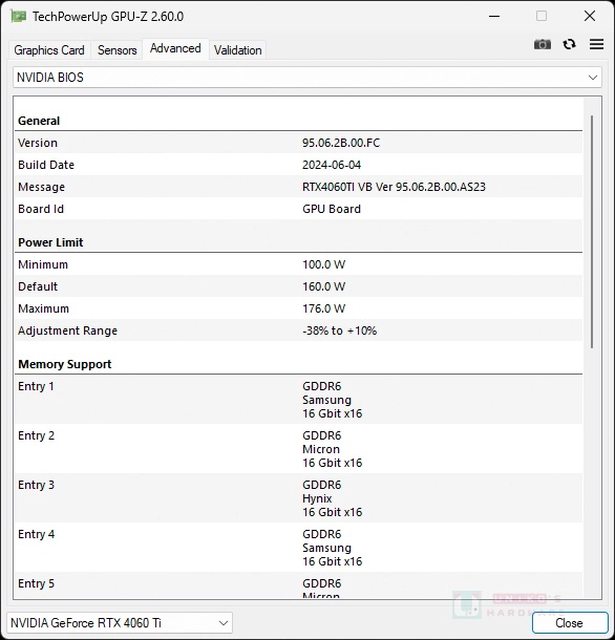Close the window using the title bar X
Viewport: 615px width, 640px height.
[x=587, y=16]
